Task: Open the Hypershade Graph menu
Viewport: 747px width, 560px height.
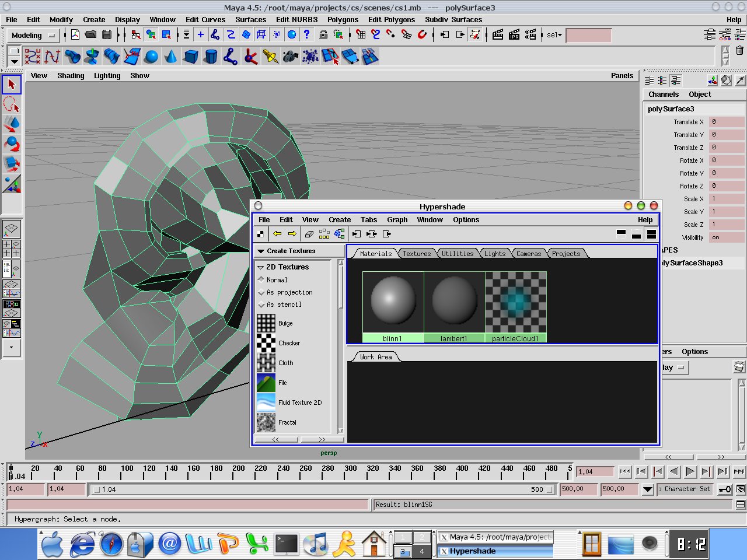Action: pos(397,220)
